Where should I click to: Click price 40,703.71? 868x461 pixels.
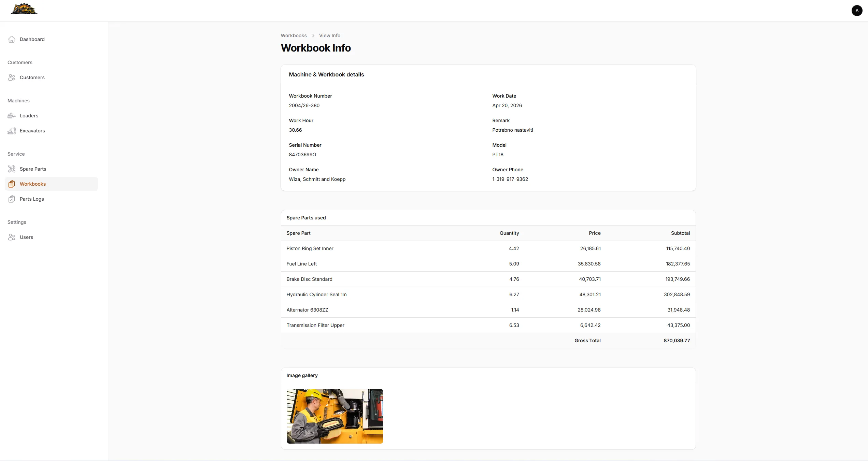point(589,279)
